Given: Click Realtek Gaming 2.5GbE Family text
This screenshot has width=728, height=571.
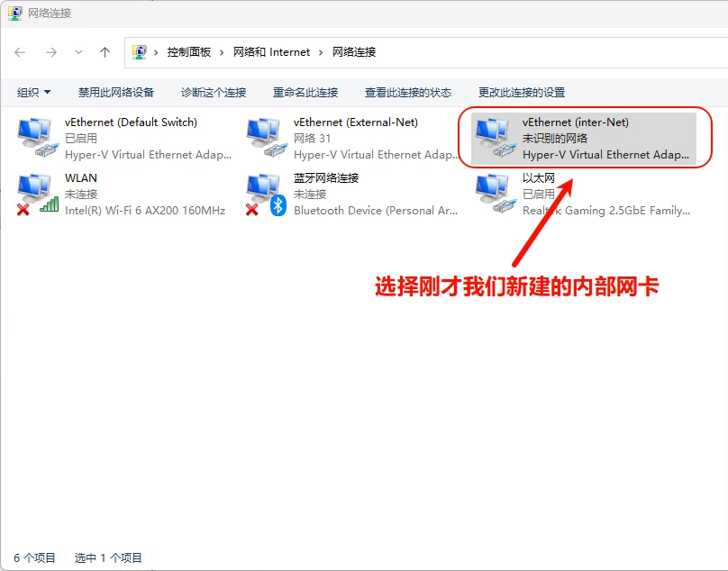Looking at the screenshot, I should point(605,210).
